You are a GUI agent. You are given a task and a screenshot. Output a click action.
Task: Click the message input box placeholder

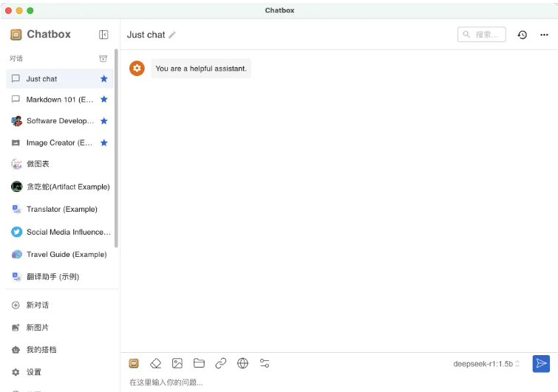click(x=166, y=382)
